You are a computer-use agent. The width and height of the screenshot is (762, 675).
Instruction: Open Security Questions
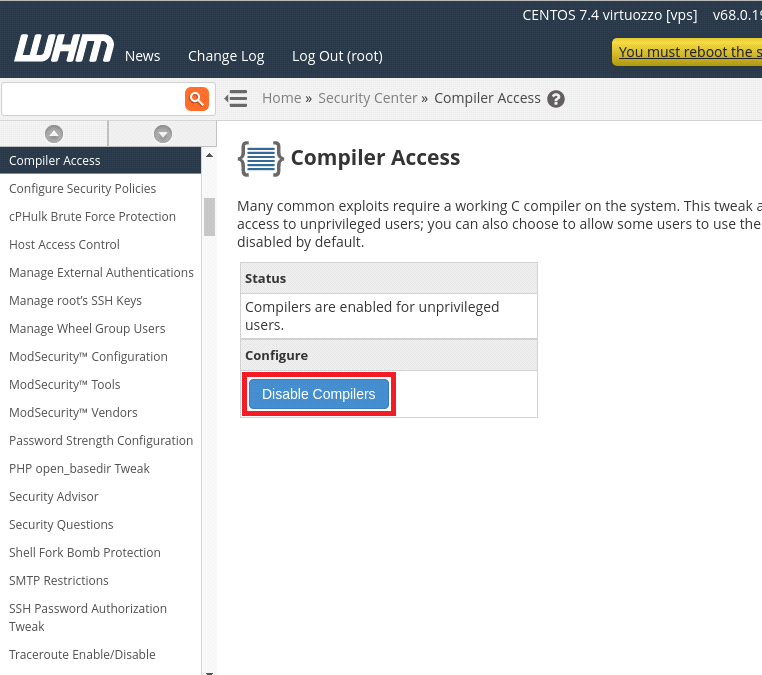coord(61,525)
